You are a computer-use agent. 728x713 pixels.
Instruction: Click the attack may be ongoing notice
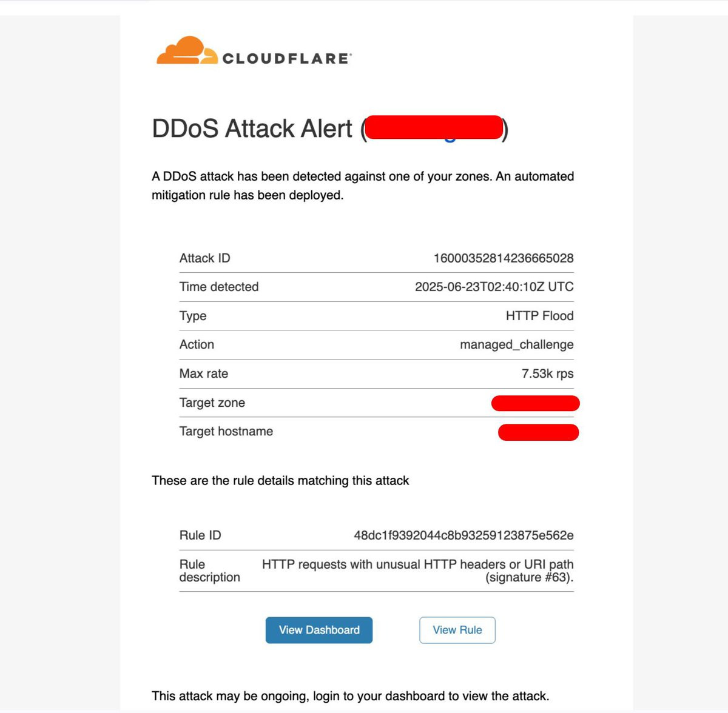pos(351,696)
